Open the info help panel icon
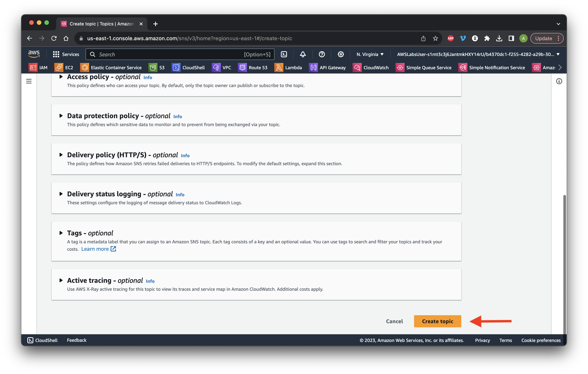This screenshot has width=588, height=374. coord(559,81)
